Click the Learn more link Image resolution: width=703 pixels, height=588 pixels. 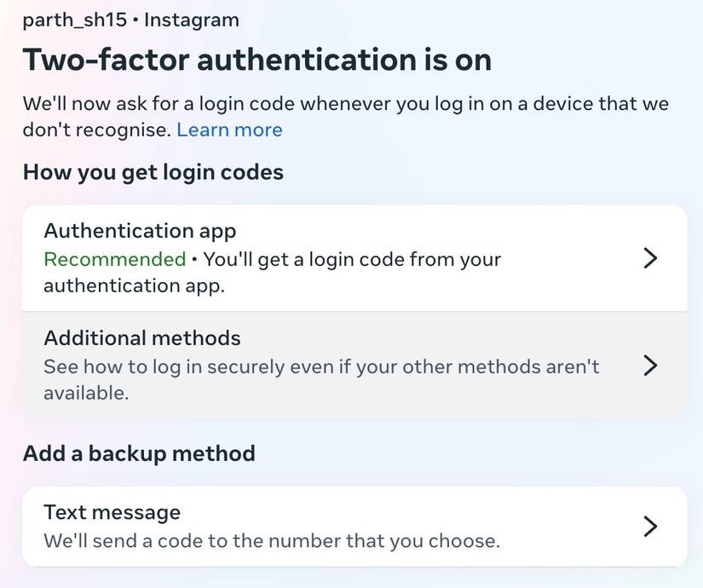(x=229, y=129)
